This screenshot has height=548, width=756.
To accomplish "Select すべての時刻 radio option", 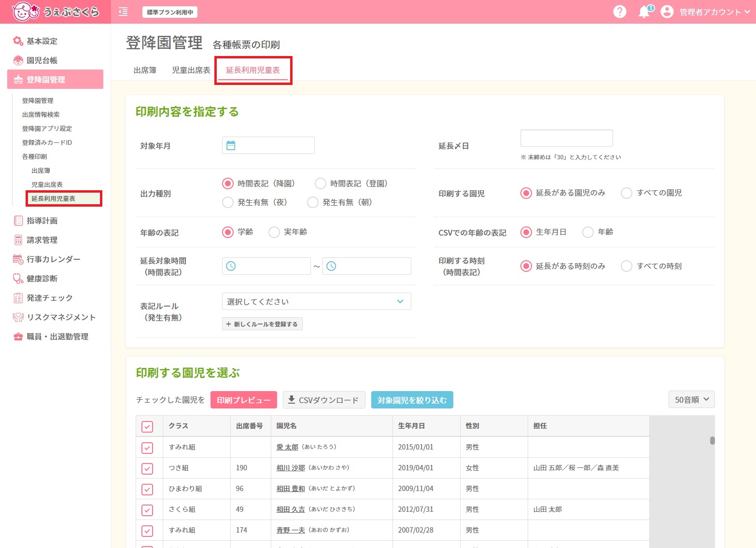I will click(627, 266).
